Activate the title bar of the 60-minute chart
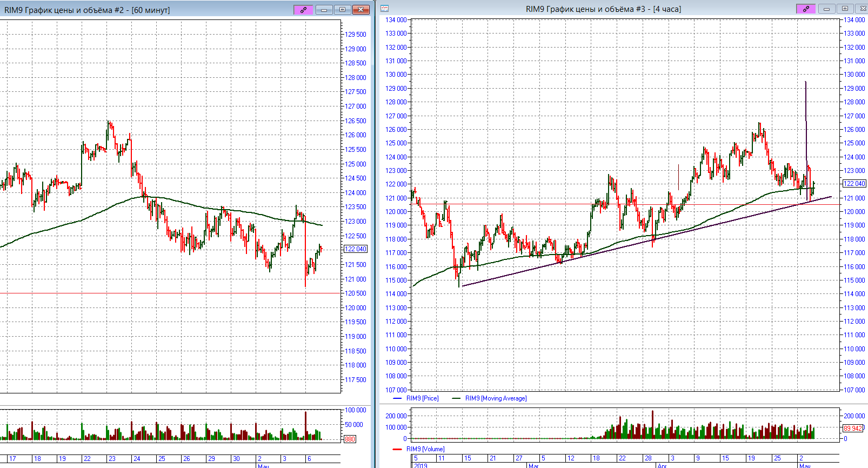This screenshot has height=468, width=868. 162,10
